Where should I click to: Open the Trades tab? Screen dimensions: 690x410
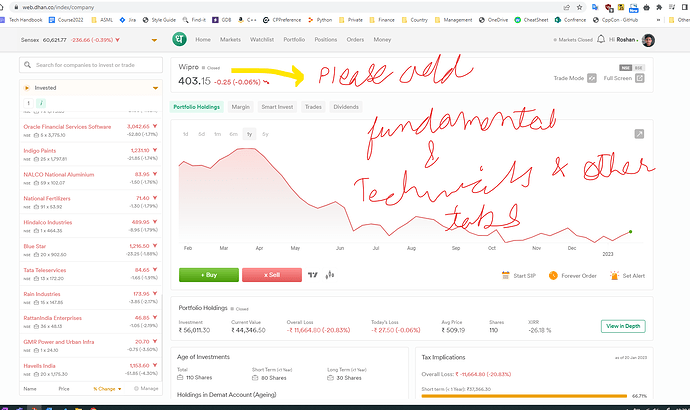[x=313, y=107]
